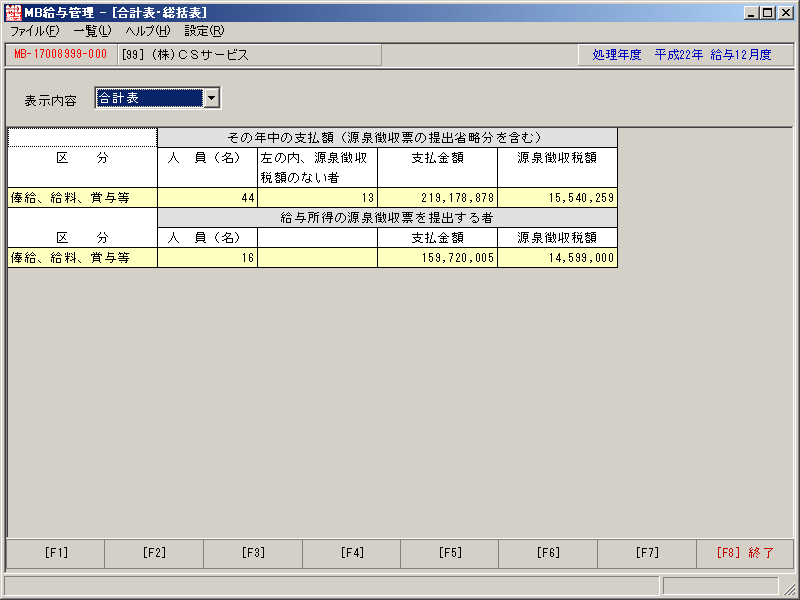
Task: Click the window resize grip in status bar
Action: (x=788, y=588)
